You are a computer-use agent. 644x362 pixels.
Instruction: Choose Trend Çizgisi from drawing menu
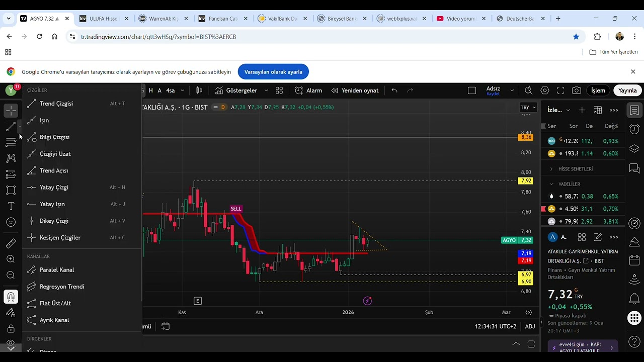click(x=82, y=104)
